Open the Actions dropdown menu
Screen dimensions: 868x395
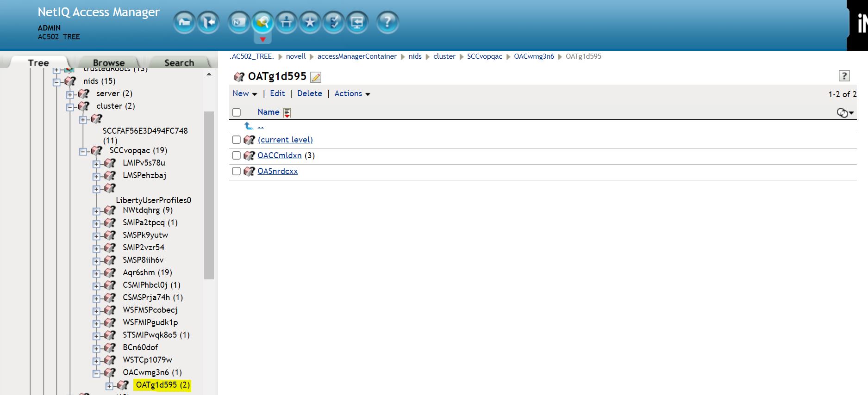[x=352, y=93]
